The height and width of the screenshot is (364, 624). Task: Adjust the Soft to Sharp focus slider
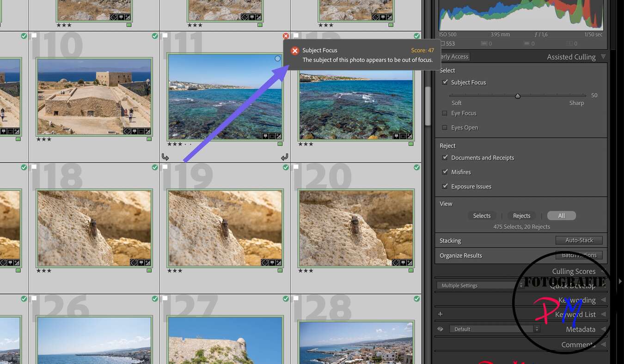[518, 96]
